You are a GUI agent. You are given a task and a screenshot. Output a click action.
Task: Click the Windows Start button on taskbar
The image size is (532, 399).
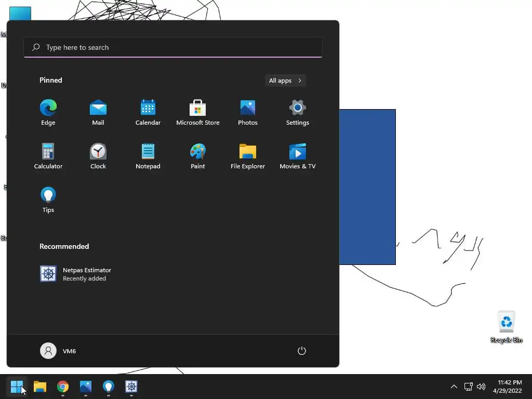17,387
